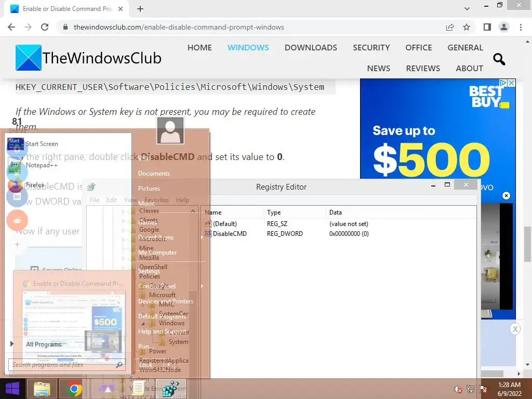Open Pictures from the Start menu
This screenshot has height=399, width=532.
[149, 188]
